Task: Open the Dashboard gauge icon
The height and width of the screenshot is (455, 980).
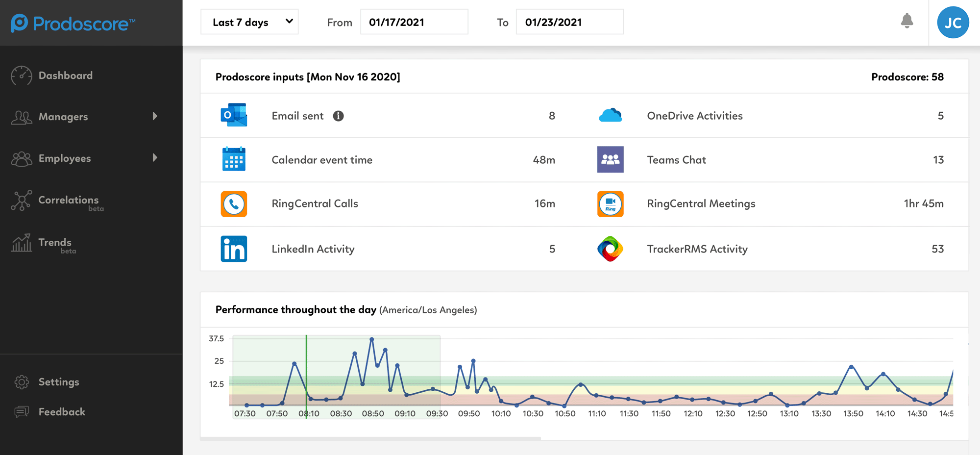Action: pyautogui.click(x=22, y=76)
